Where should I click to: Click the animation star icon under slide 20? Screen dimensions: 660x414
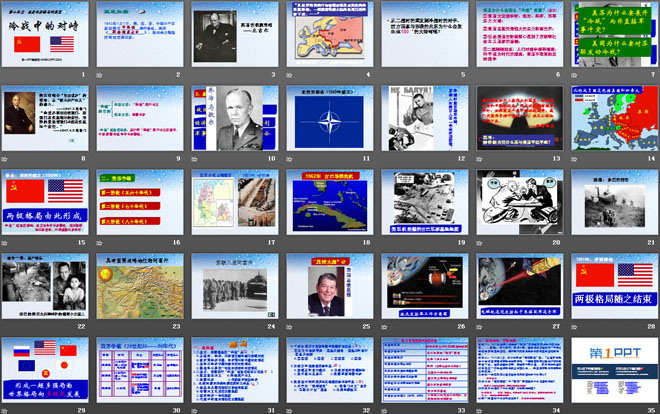[479, 243]
